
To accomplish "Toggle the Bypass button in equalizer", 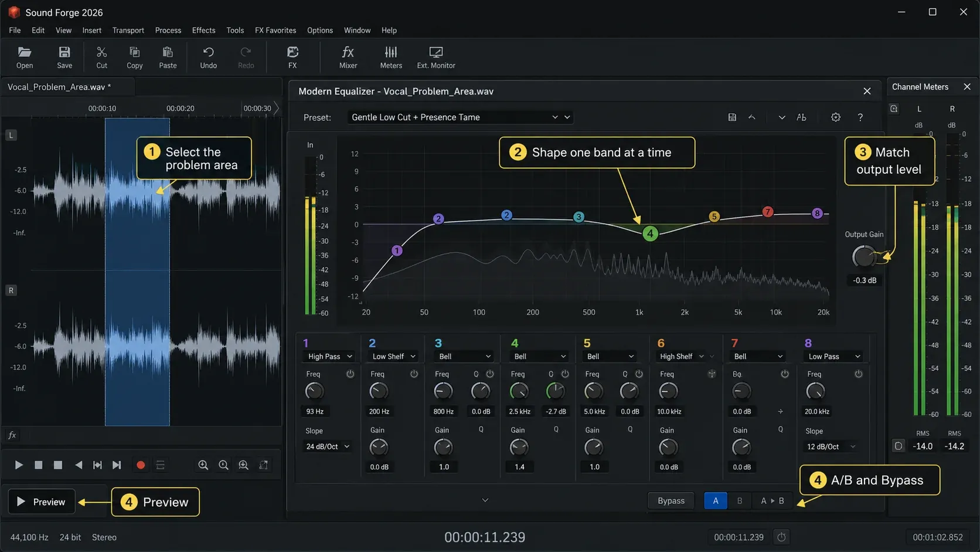I will pyautogui.click(x=671, y=500).
